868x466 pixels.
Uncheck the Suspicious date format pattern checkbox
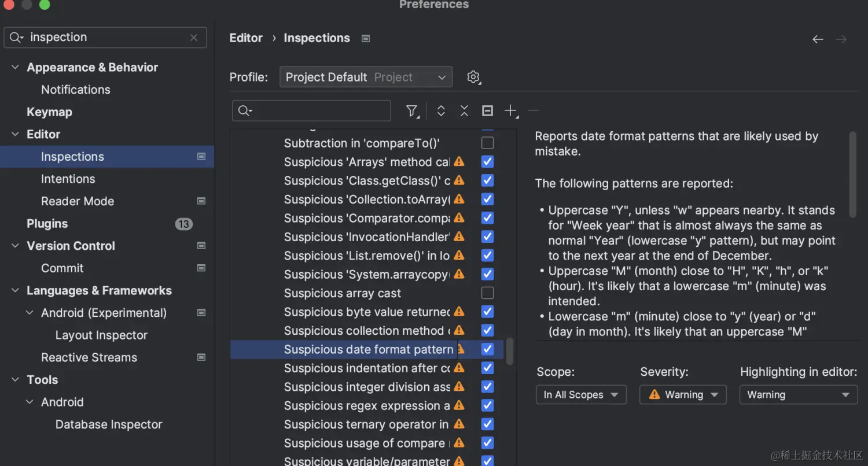point(488,349)
